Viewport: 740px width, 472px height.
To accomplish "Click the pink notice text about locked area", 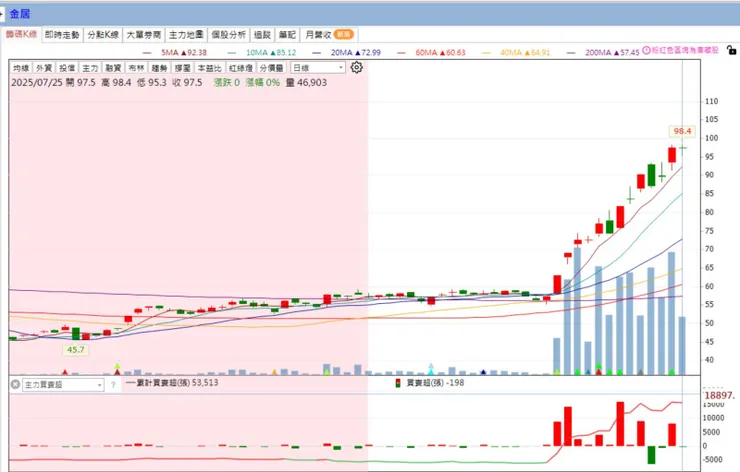I will click(685, 50).
